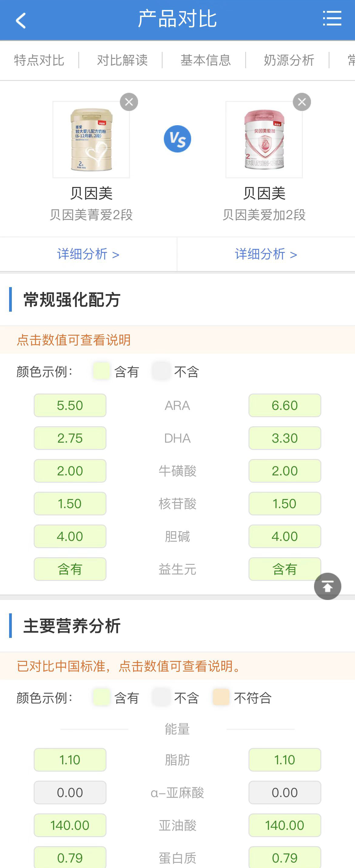Tap the blue VS badge icon
This screenshot has height=868, width=355.
(177, 139)
